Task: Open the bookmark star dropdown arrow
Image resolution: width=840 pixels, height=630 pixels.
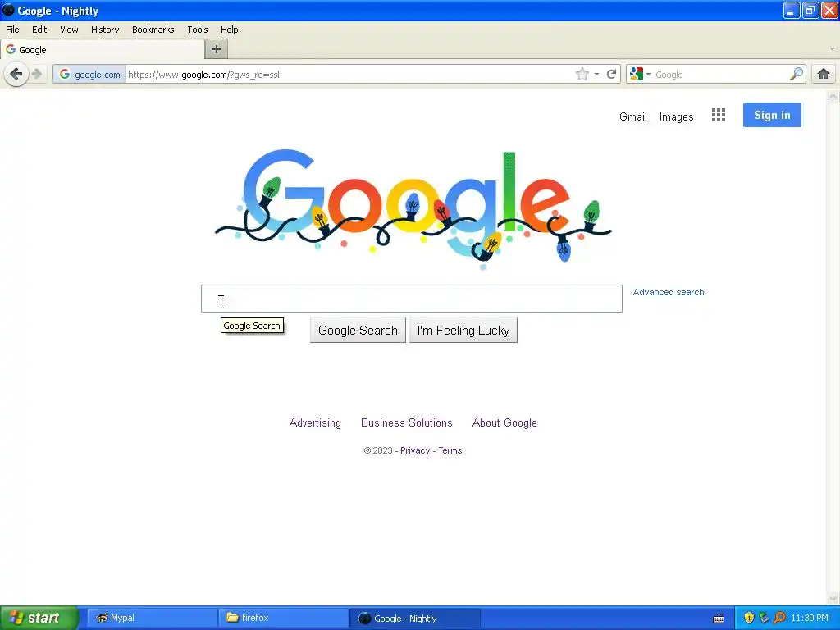Action: tap(596, 75)
